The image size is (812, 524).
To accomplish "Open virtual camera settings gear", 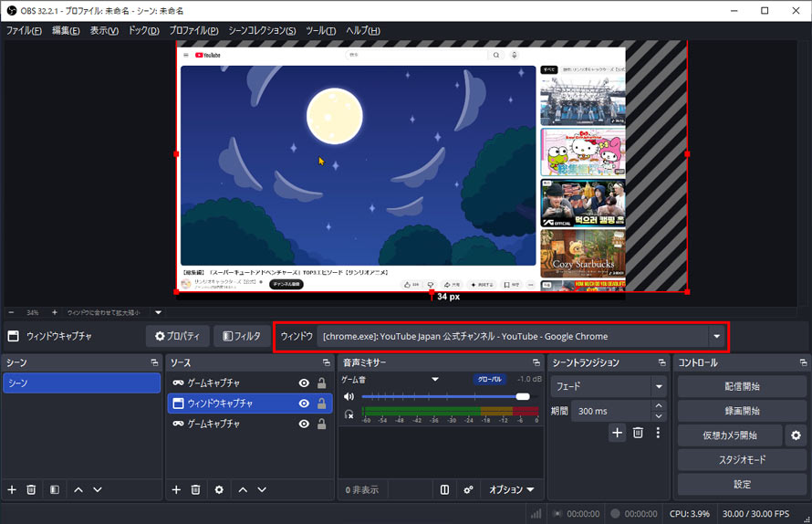I will pos(796,435).
